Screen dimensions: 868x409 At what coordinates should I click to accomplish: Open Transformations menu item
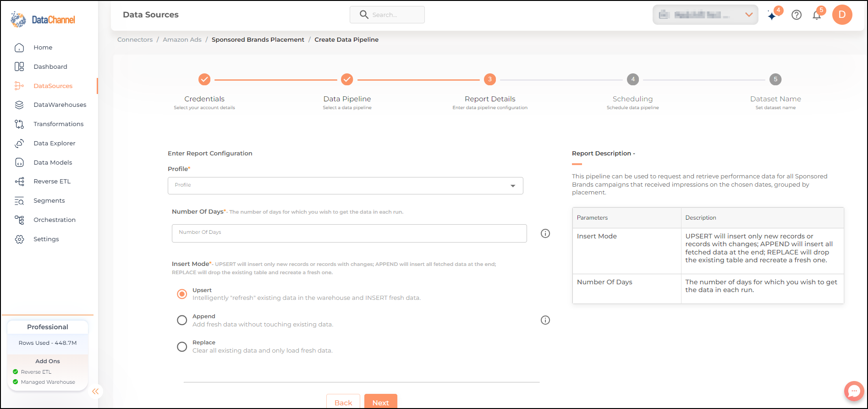pos(59,124)
